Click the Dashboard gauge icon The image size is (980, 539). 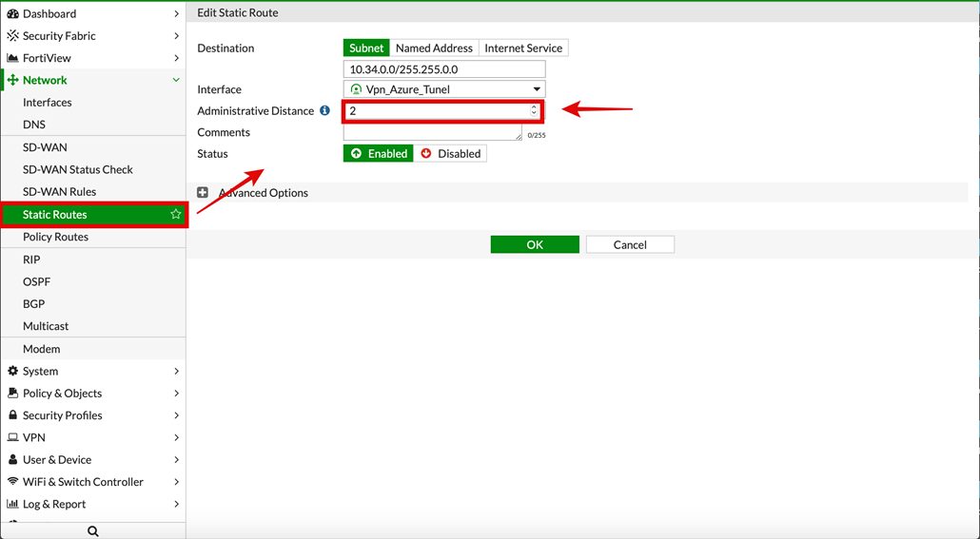(12, 13)
